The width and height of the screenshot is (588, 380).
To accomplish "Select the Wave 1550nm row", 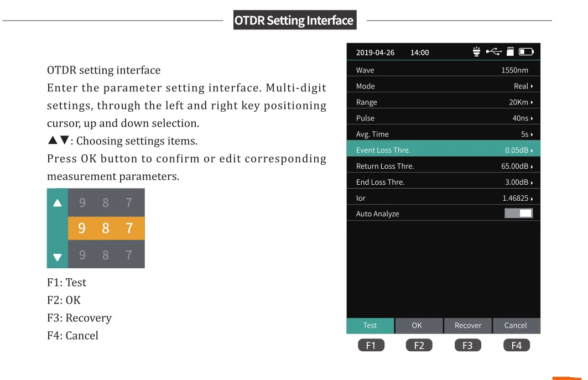I will (443, 70).
